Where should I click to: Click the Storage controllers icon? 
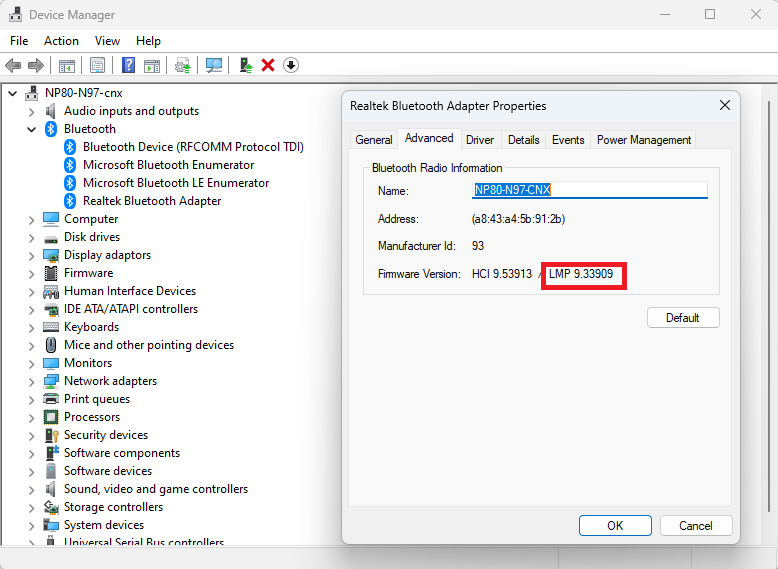point(51,507)
